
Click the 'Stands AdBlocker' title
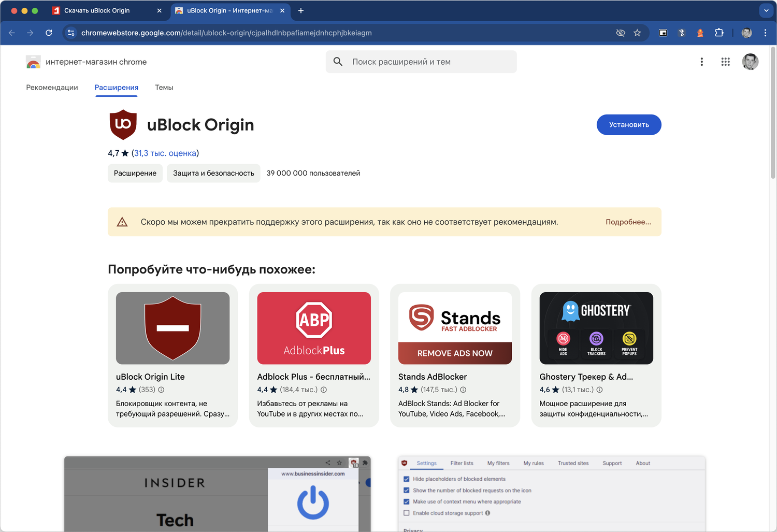click(433, 377)
